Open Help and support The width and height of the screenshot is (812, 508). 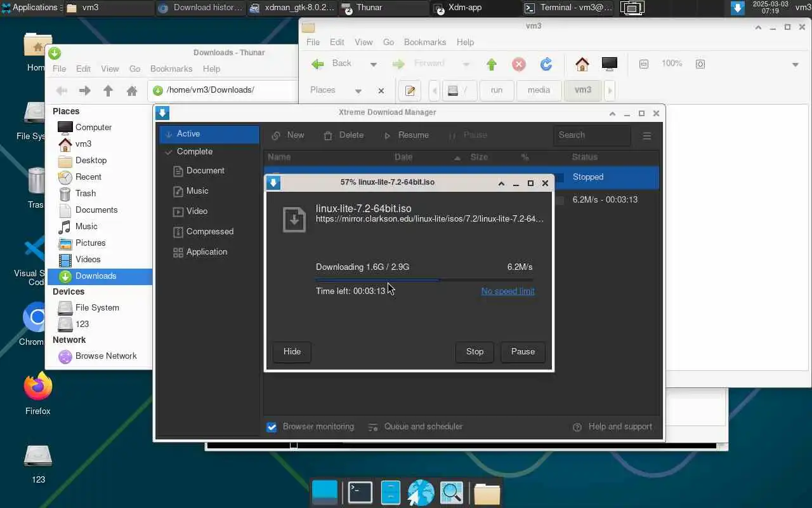[612, 427]
